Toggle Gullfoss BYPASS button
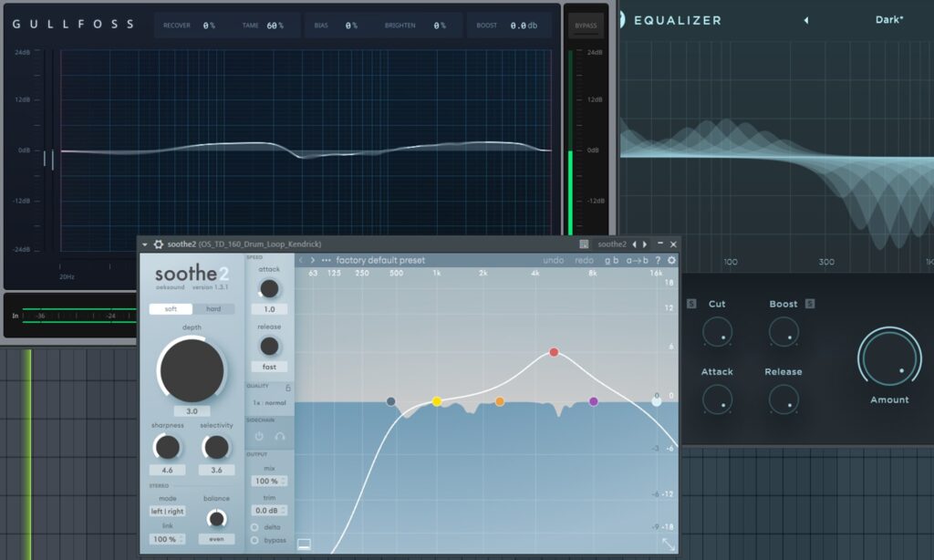Screen dimensions: 934x560 (586, 26)
